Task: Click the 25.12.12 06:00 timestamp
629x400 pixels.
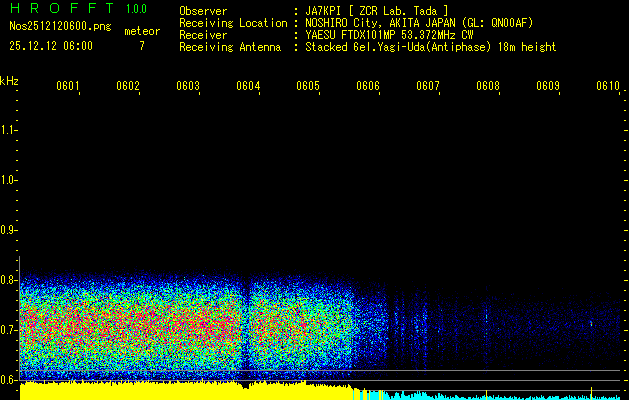Action: (50, 46)
